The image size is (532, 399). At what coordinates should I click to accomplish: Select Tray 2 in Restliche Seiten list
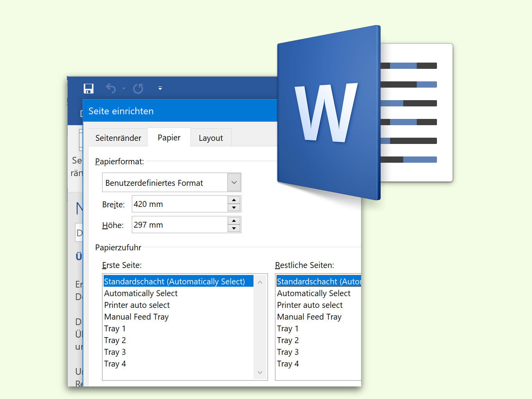[318, 340]
